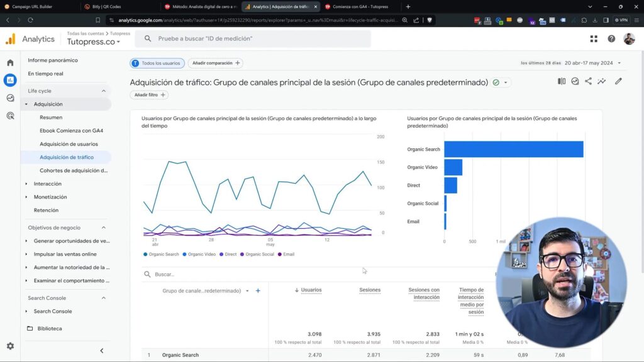Open the Insights icon in report header
Viewport: 644px width, 362px height.
click(575, 81)
